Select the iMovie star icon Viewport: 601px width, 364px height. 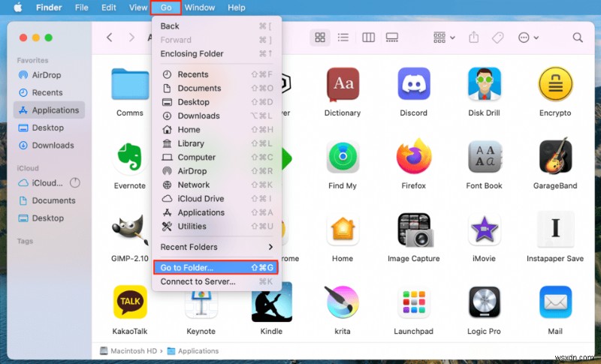(x=484, y=229)
